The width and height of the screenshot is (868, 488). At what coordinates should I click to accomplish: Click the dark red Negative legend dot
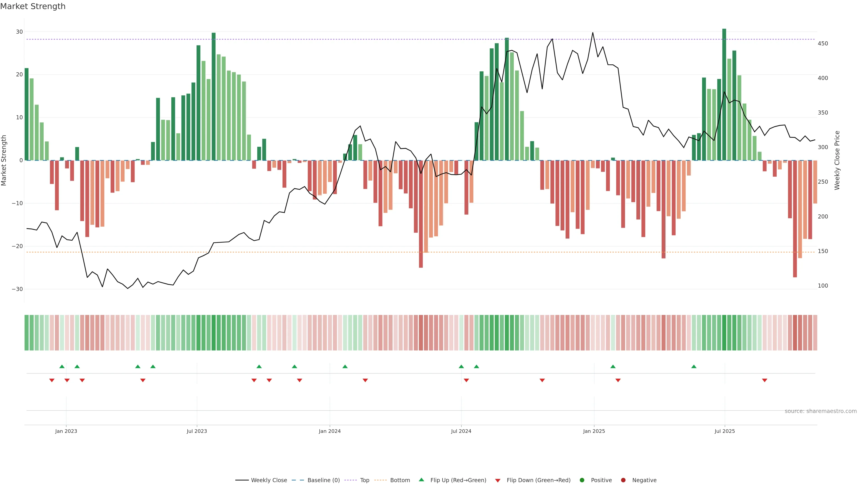click(623, 480)
